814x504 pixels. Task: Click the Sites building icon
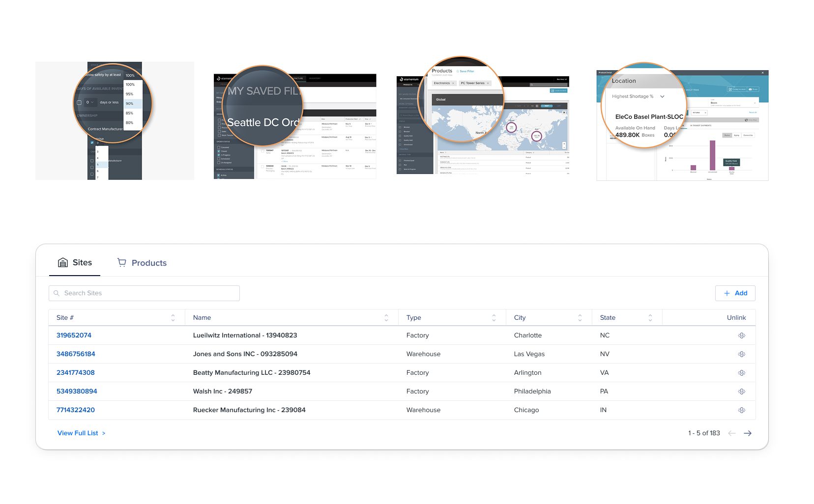tap(63, 263)
